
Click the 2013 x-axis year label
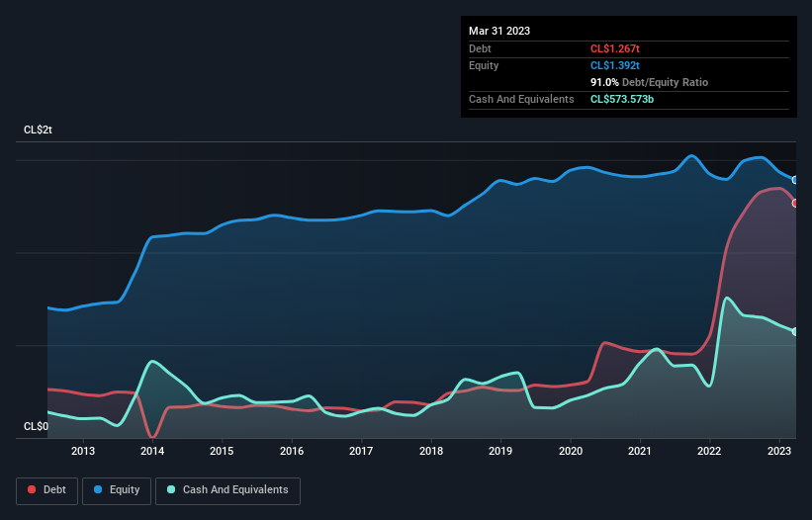click(x=83, y=452)
